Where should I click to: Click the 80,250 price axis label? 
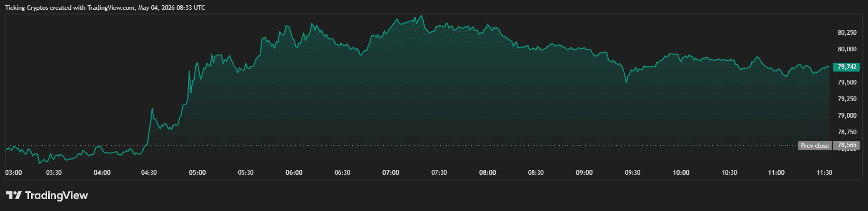(x=847, y=33)
